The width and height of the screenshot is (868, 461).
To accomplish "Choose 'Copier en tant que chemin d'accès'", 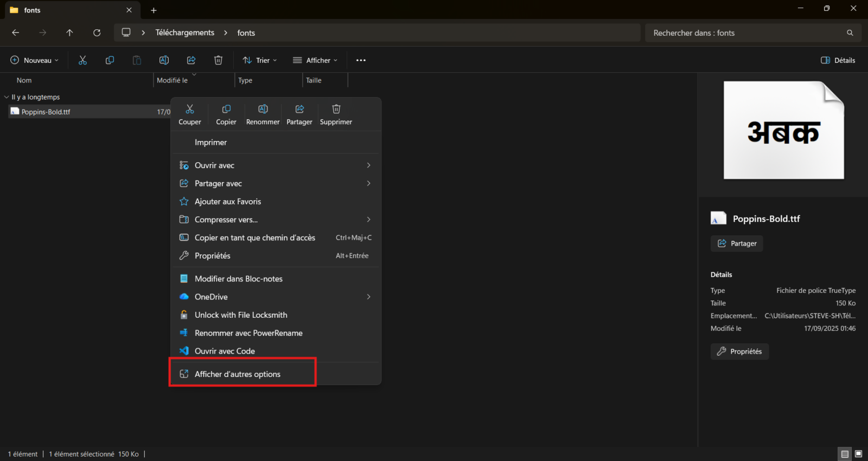I will pos(276,238).
